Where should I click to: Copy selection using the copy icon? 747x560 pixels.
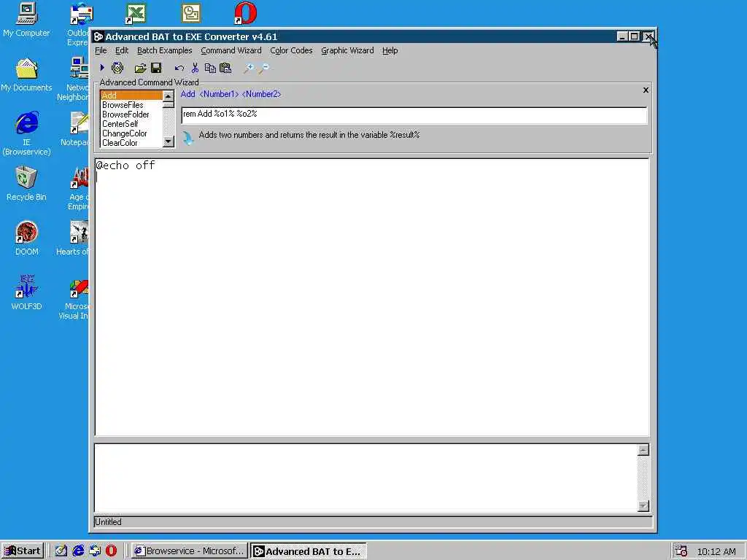[210, 68]
